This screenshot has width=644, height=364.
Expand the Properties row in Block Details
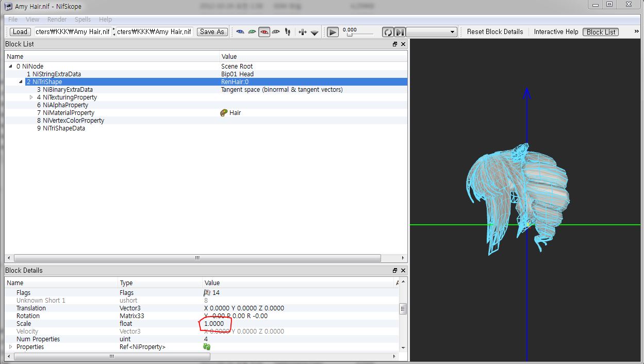coord(10,347)
